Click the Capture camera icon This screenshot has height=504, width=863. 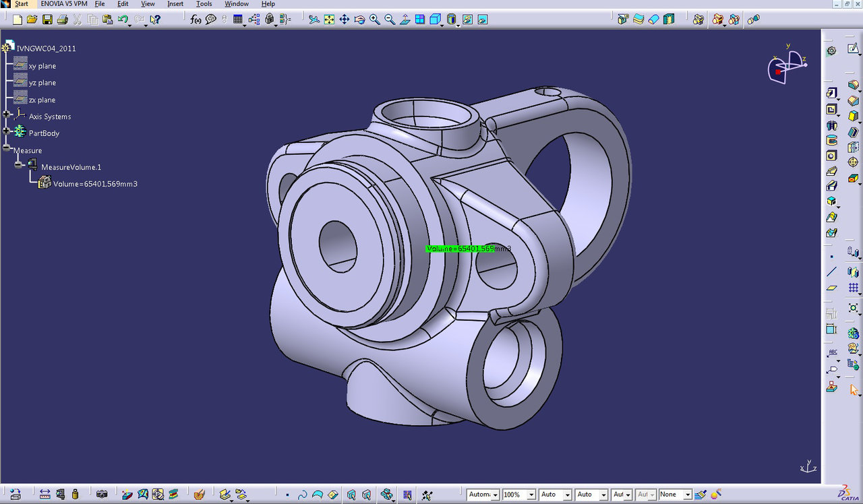pos(102,495)
